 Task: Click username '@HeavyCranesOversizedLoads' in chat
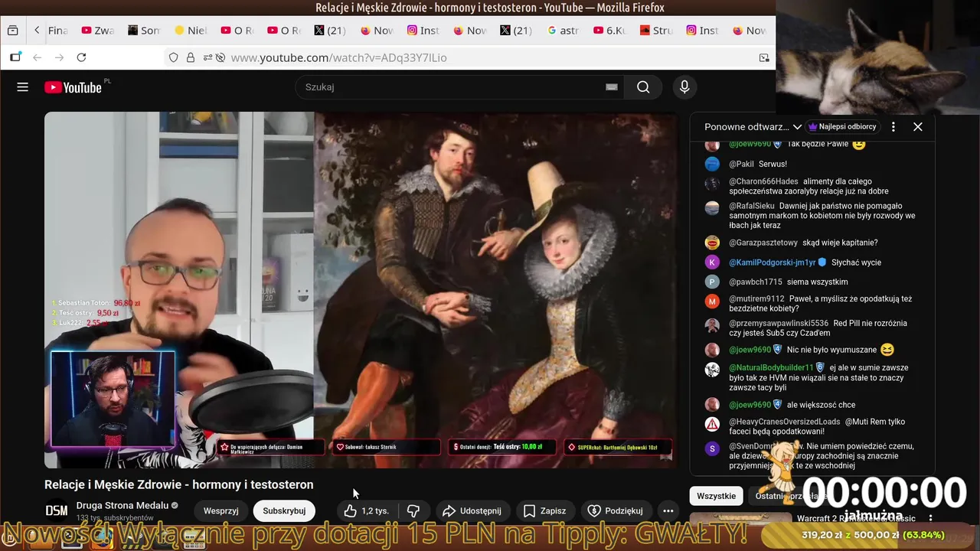(x=784, y=422)
